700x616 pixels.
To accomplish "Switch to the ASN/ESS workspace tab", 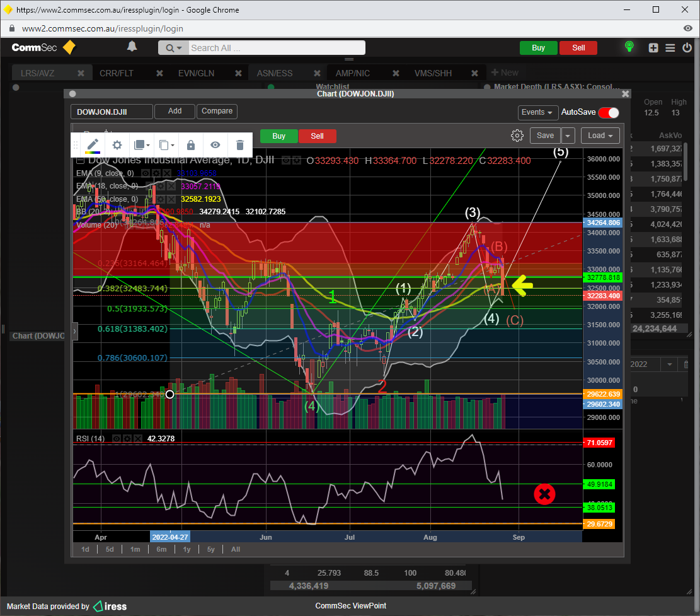I will (275, 73).
